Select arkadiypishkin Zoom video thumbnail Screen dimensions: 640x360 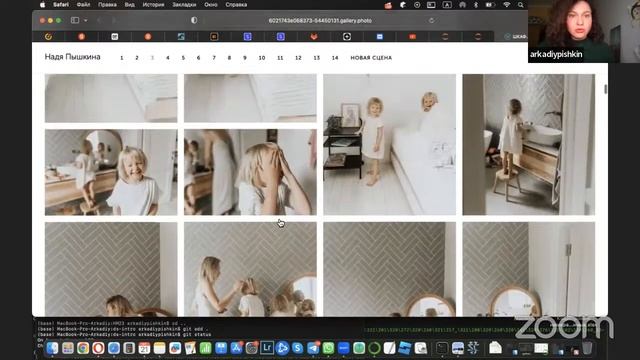click(584, 31)
